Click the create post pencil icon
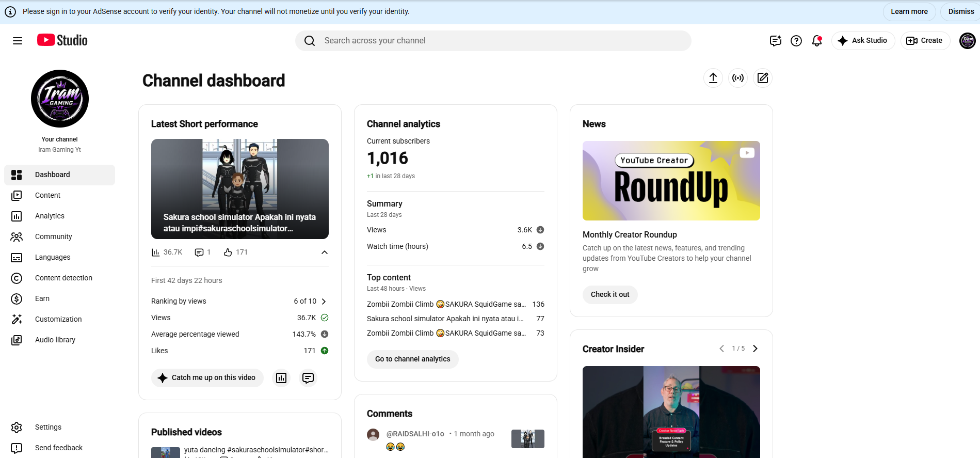 pyautogui.click(x=763, y=78)
